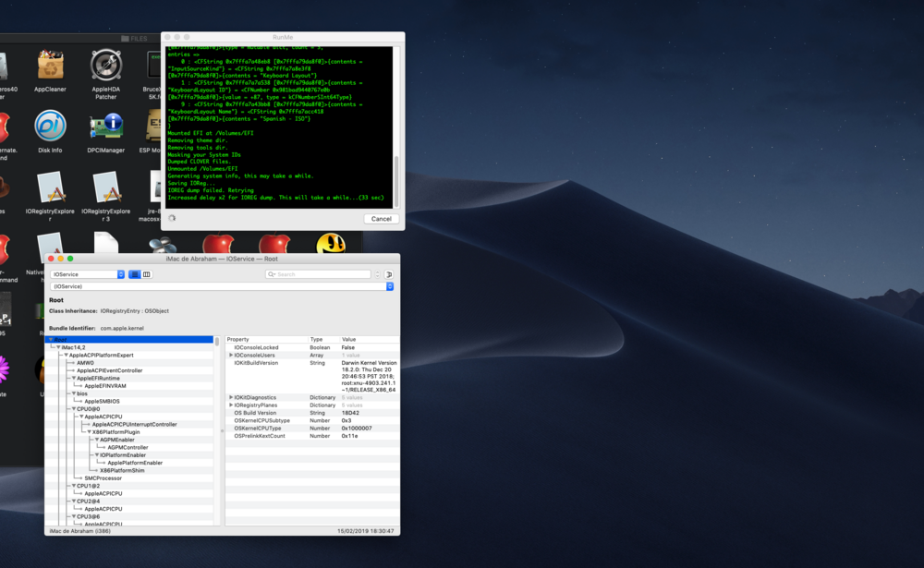The image size is (924, 568).
Task: Collapse the iMac14,2 tree node
Action: (57, 347)
